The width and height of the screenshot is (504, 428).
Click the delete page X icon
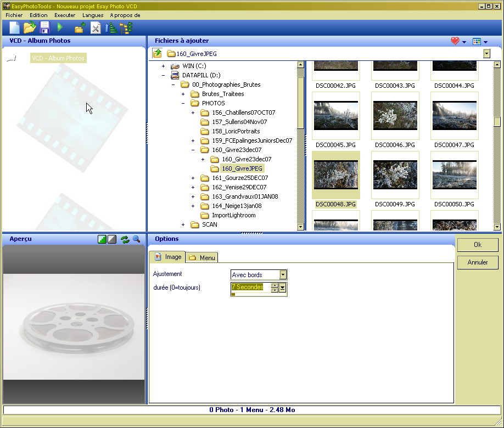(x=96, y=28)
